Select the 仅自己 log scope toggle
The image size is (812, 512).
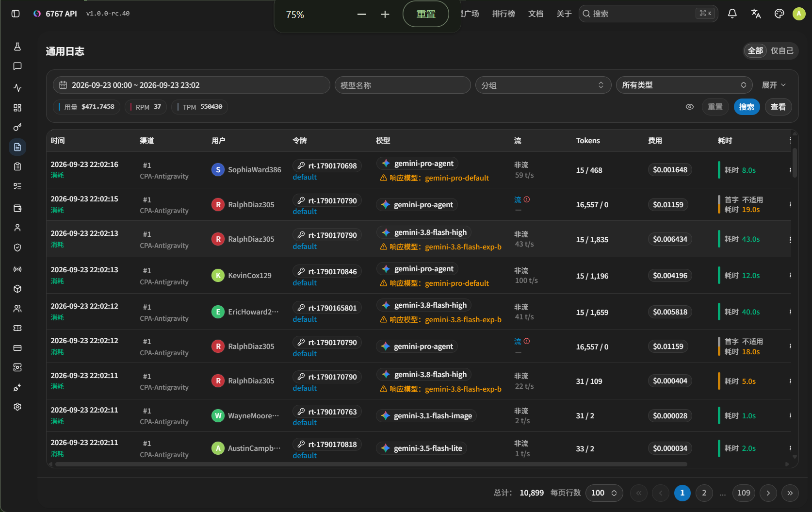pos(782,50)
